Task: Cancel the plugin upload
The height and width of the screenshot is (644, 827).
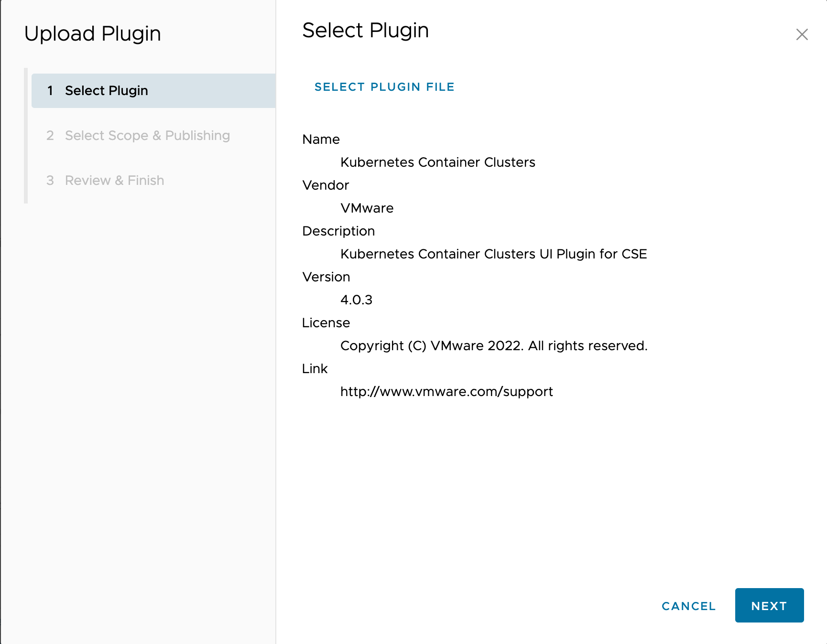Action: [688, 606]
